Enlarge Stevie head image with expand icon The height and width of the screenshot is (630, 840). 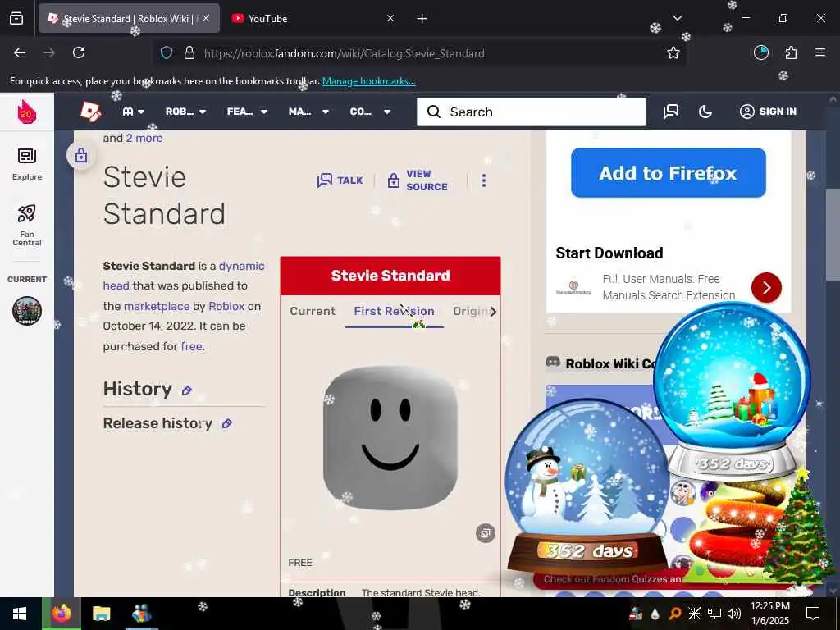pyautogui.click(x=486, y=533)
